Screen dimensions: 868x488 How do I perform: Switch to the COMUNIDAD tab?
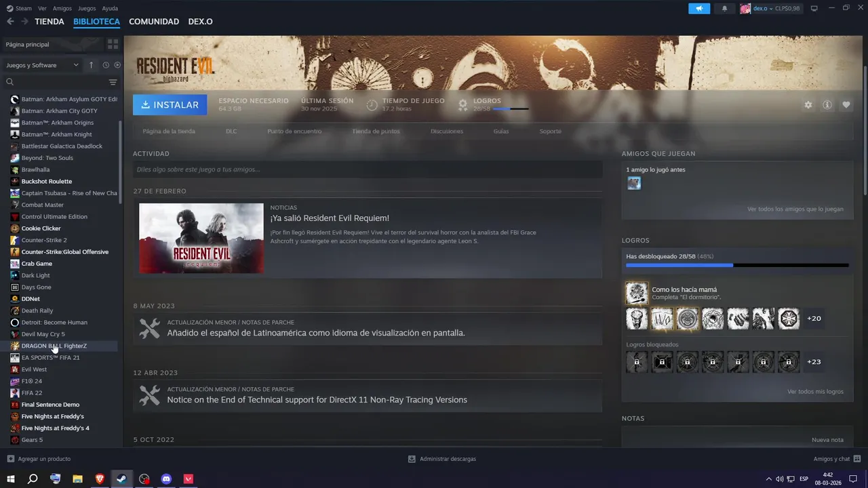[154, 22]
